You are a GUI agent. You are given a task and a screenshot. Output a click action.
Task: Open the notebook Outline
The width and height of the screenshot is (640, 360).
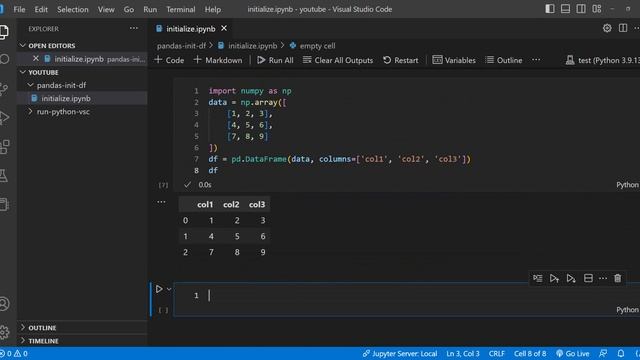pos(504,60)
